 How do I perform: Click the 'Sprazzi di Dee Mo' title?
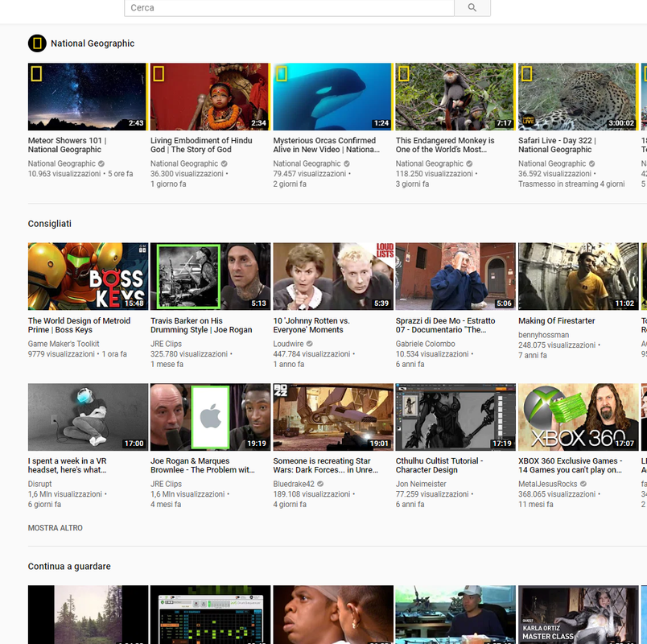point(445,325)
